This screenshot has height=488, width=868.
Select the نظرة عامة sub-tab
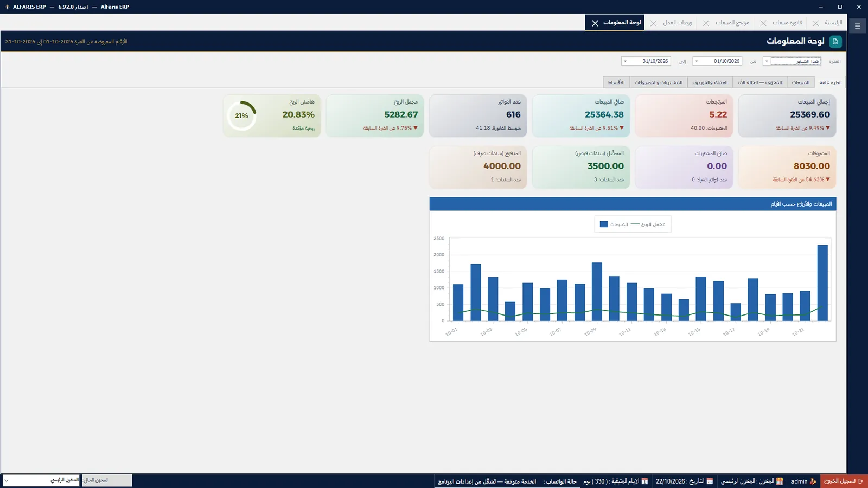click(829, 82)
